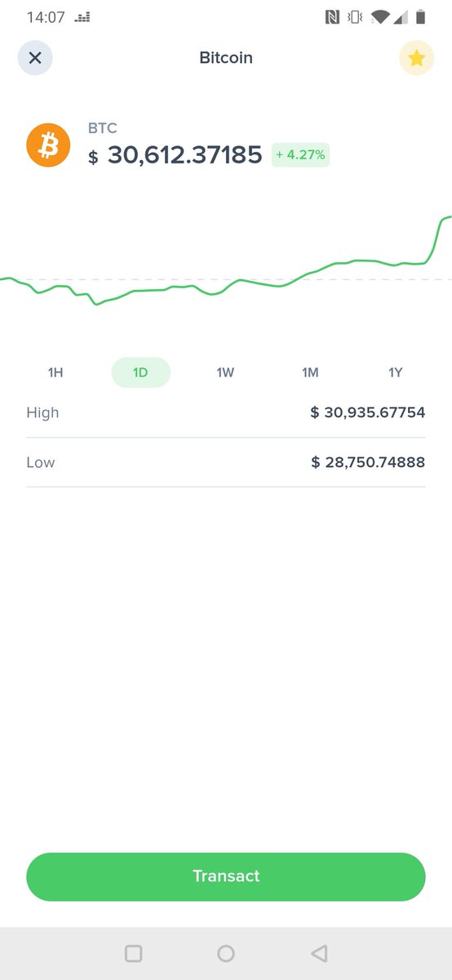The width and height of the screenshot is (452, 980).
Task: Tap the vibrate mode status icon
Action: pyautogui.click(x=355, y=16)
